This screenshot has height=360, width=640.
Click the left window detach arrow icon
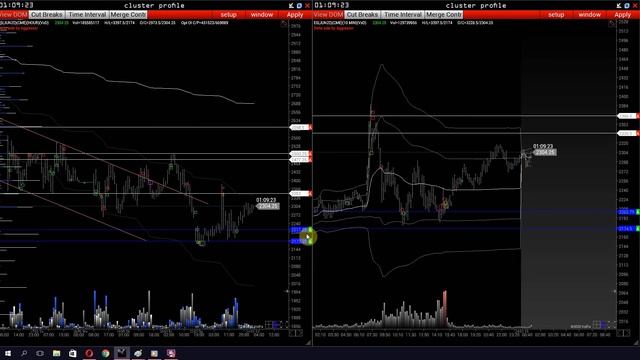(291, 5)
